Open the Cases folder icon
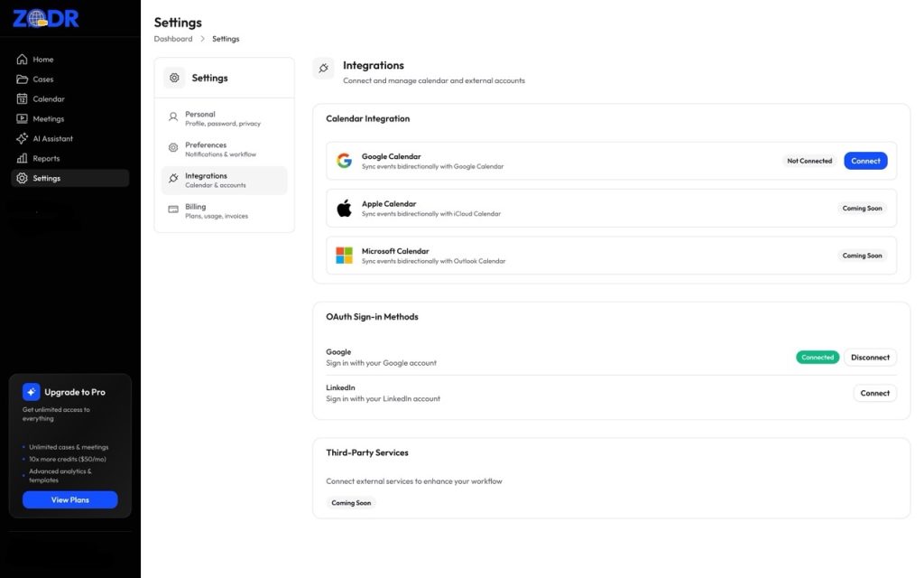 click(23, 79)
